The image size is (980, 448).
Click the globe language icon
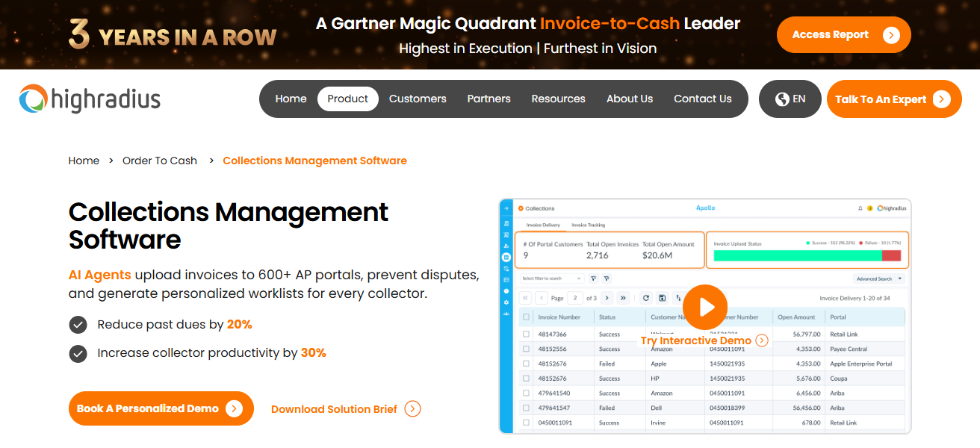[782, 99]
